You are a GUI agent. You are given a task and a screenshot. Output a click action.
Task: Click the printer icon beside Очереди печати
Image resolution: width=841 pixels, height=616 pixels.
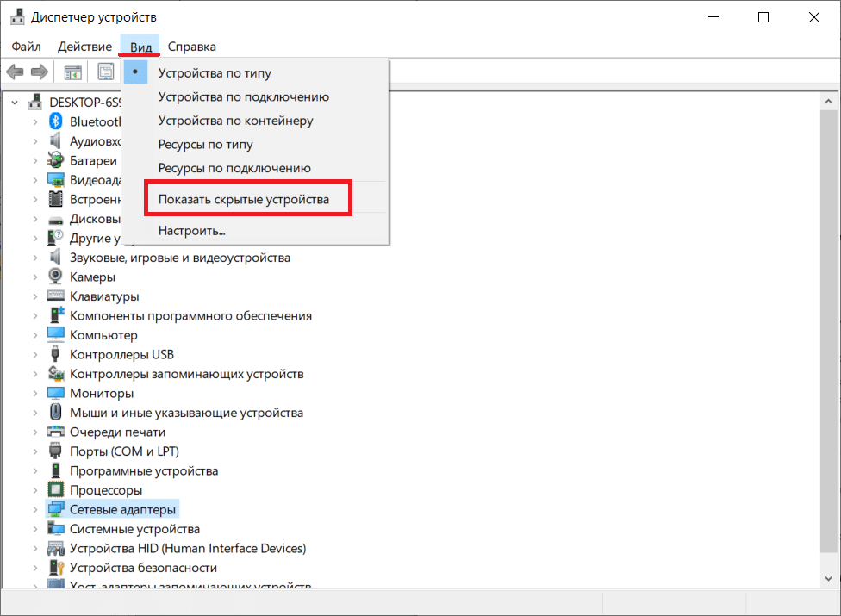point(56,432)
